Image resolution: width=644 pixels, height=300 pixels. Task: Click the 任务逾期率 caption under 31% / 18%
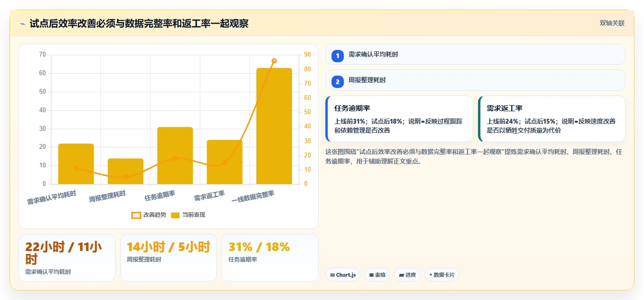click(x=243, y=260)
